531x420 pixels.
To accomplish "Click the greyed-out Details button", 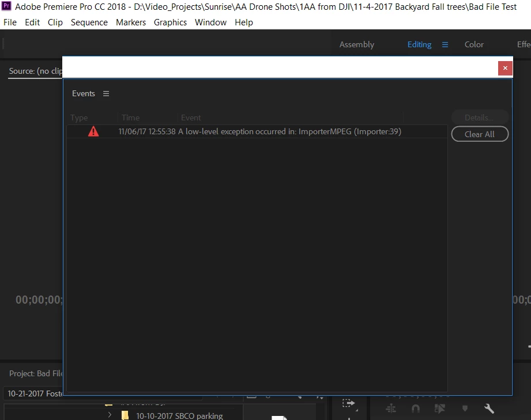I will tap(480, 118).
